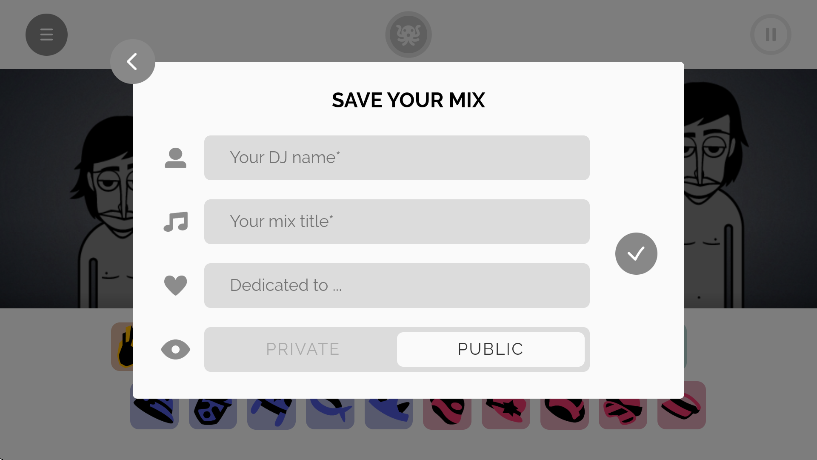817x460 pixels.
Task: Select the red star-hat sound icon
Action: (x=506, y=412)
